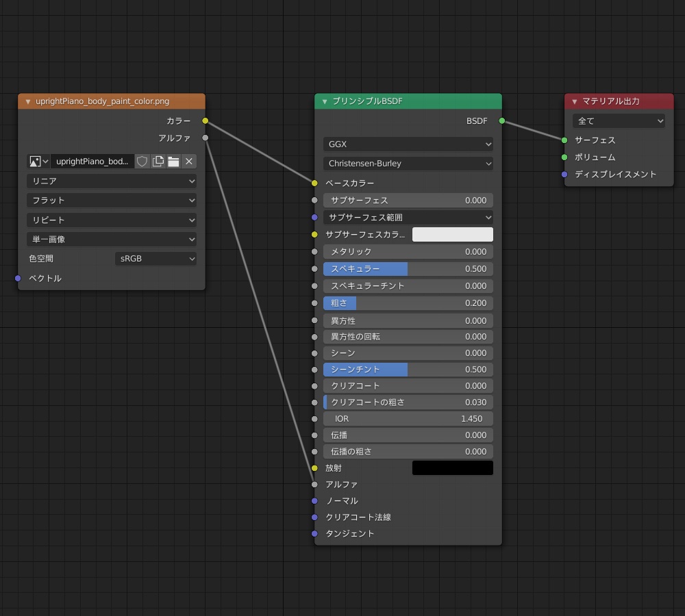
Task: Open the リピート extension dropdown
Action: tap(112, 220)
